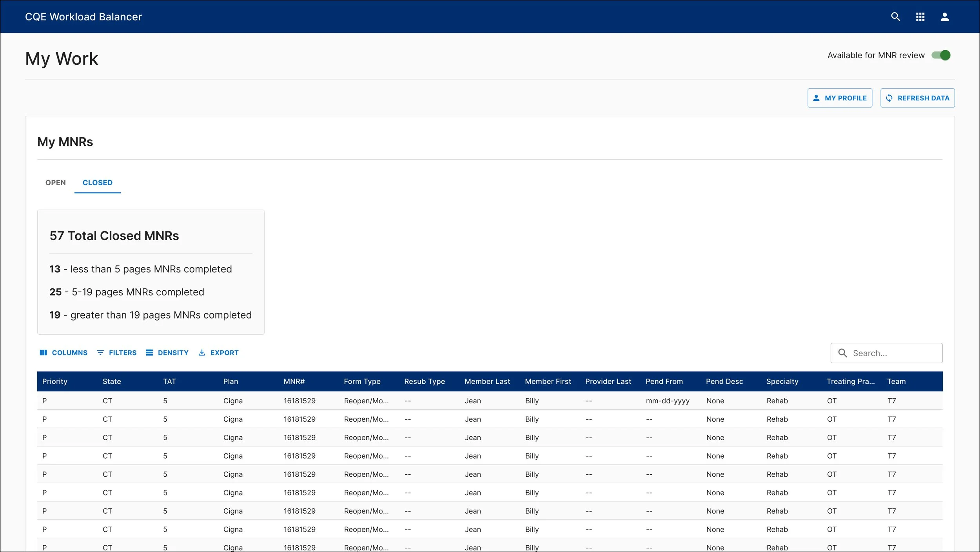980x552 pixels.
Task: Sort by Priority column header
Action: tap(55, 381)
